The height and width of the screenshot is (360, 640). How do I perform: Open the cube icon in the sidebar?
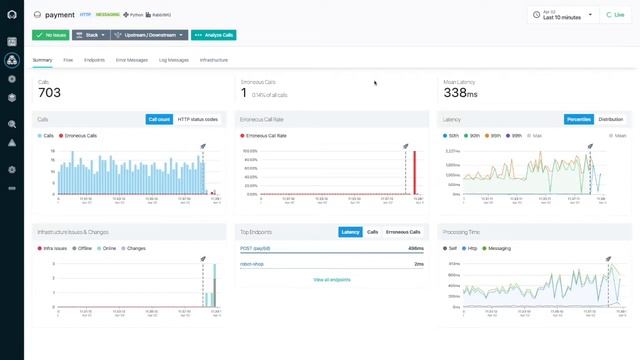coord(12,98)
